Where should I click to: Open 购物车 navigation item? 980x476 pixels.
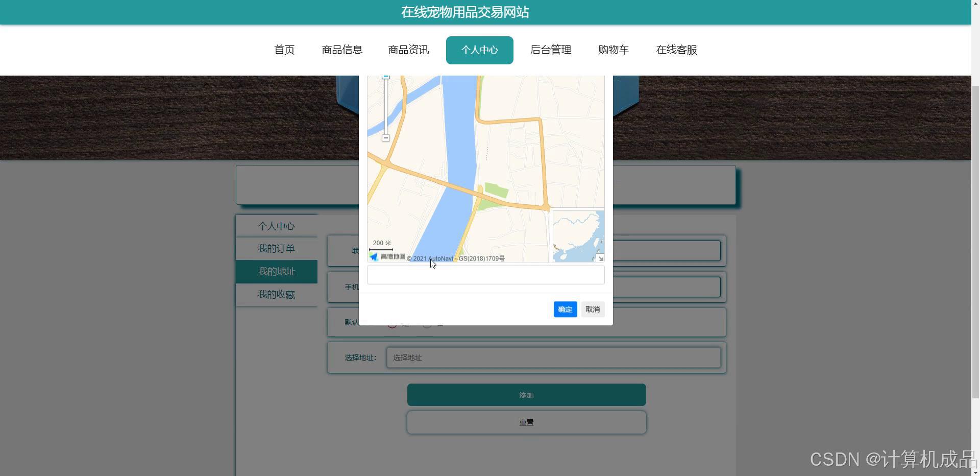point(613,50)
